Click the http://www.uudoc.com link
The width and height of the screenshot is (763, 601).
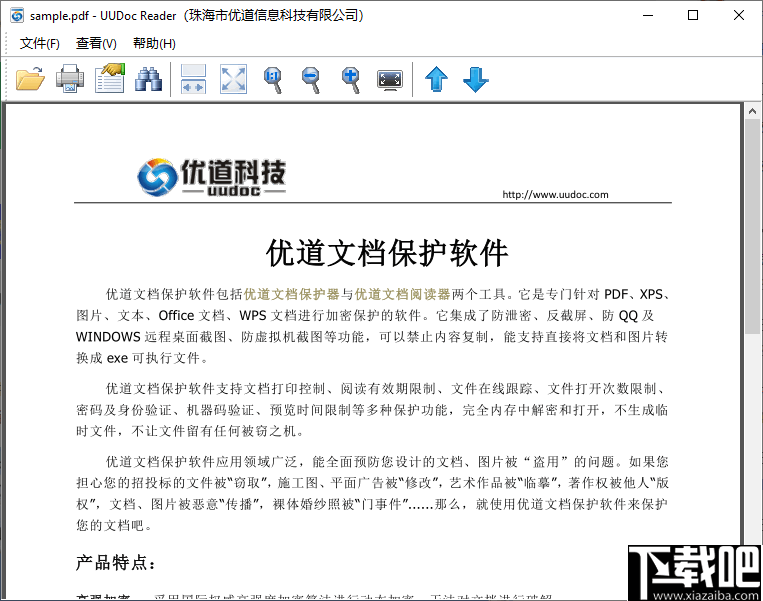point(555,195)
